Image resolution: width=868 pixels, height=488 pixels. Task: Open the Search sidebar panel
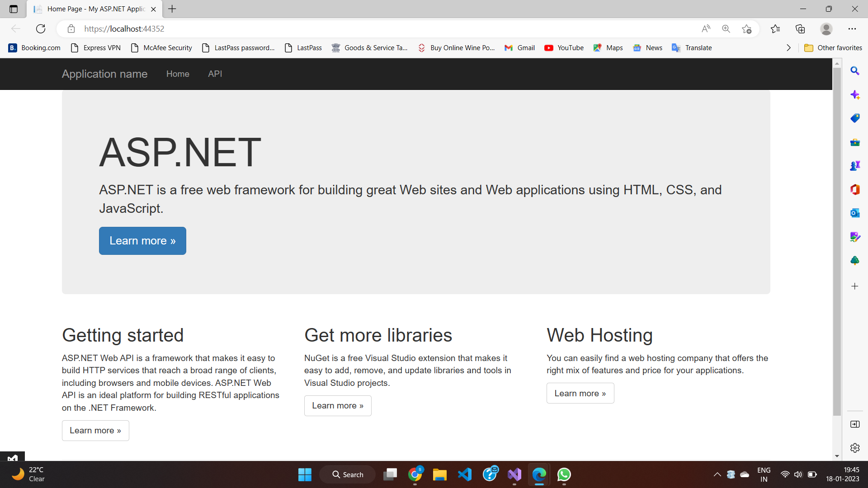tap(855, 70)
